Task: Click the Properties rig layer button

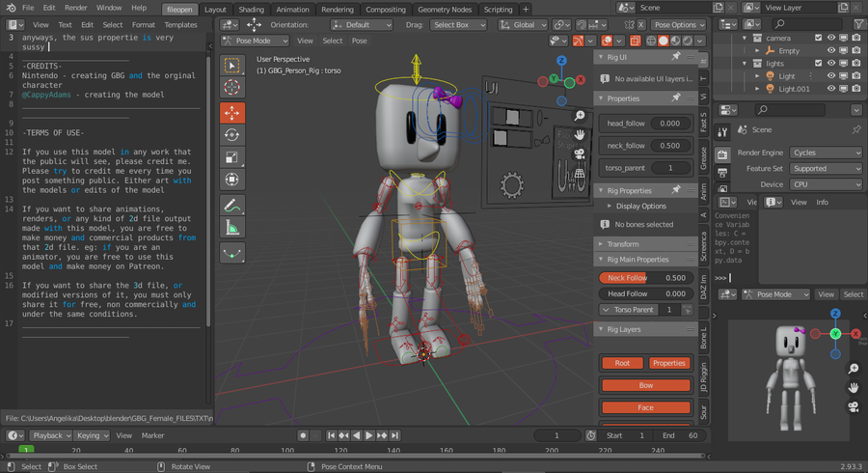Action: click(668, 363)
